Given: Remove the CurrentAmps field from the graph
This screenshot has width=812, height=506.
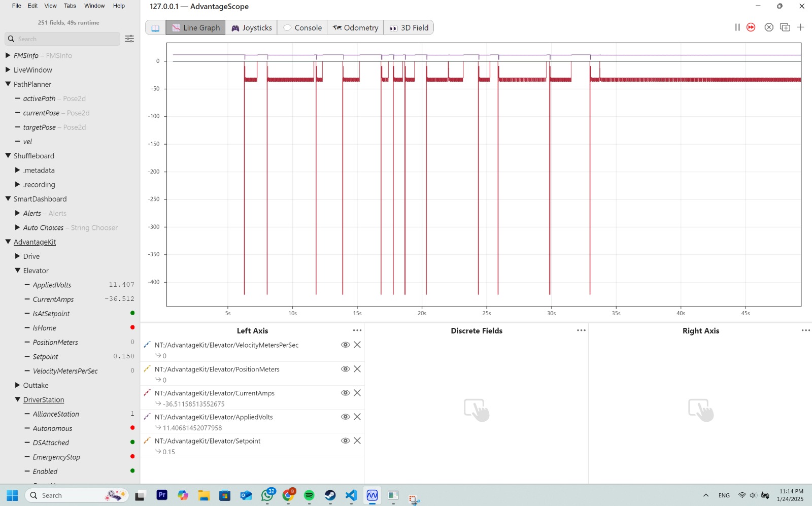Looking at the screenshot, I should (x=357, y=393).
